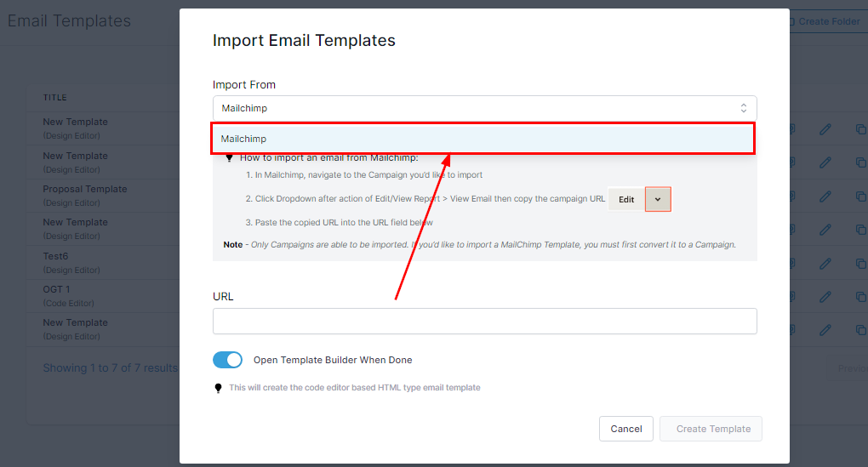Open the Test6 template entry

coord(55,256)
